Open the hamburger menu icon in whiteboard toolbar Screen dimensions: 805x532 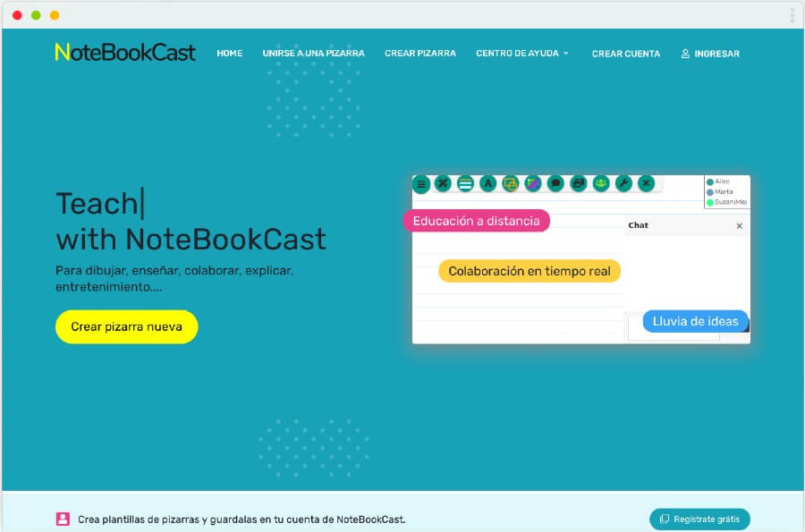pos(421,184)
